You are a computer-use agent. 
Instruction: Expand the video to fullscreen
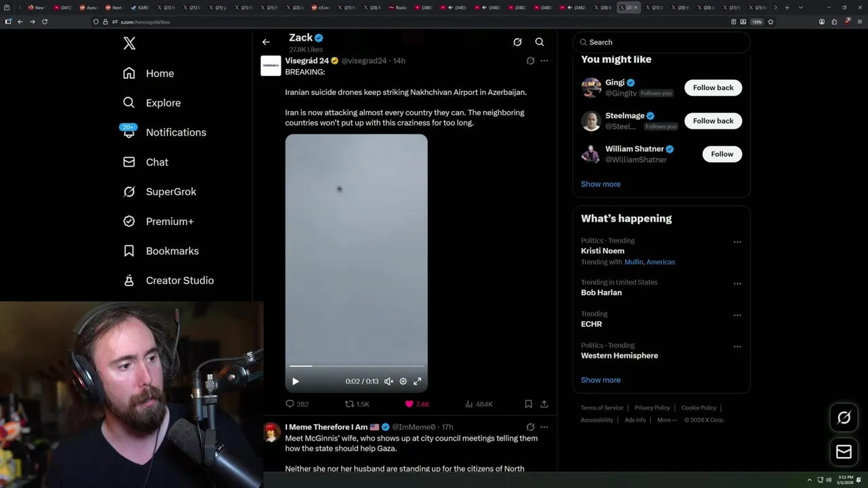point(418,382)
